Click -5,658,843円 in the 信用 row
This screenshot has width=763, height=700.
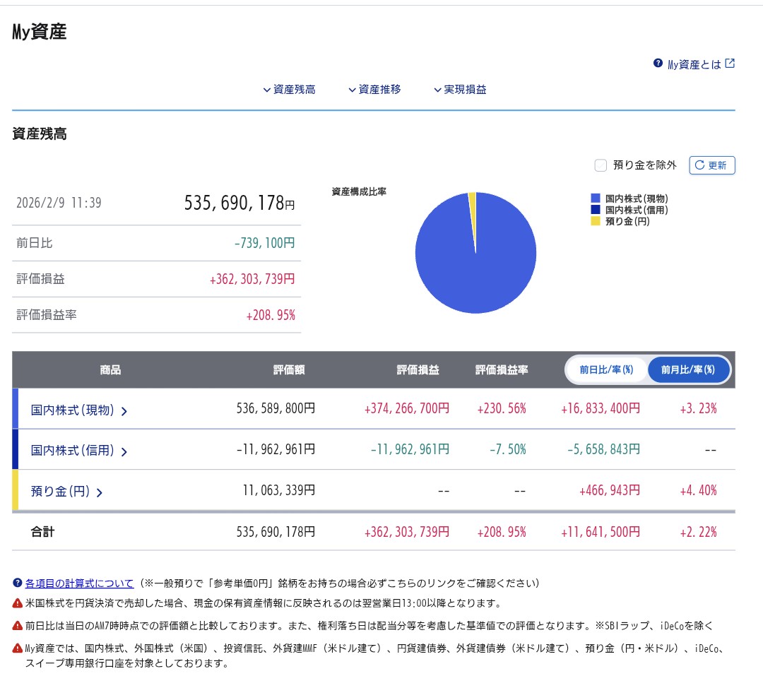[x=604, y=449]
